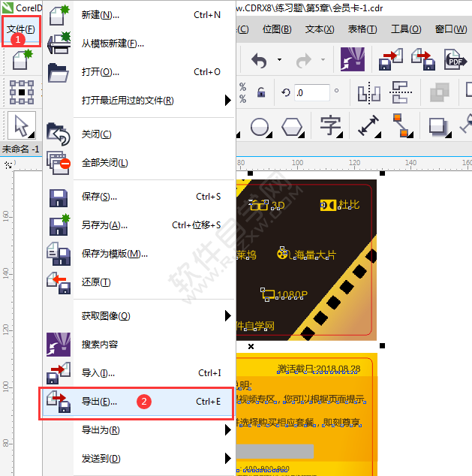Select the Pick arrow tool
Viewport: 472px width, 476px height.
tap(22, 125)
